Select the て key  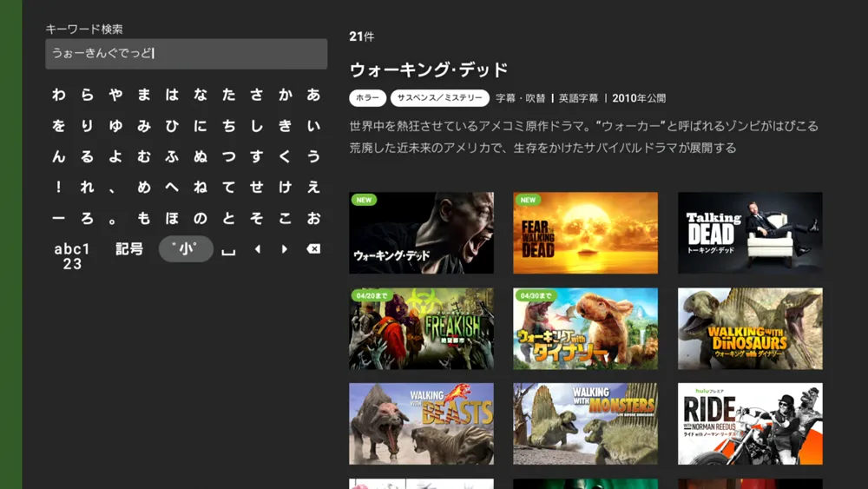pyautogui.click(x=228, y=188)
